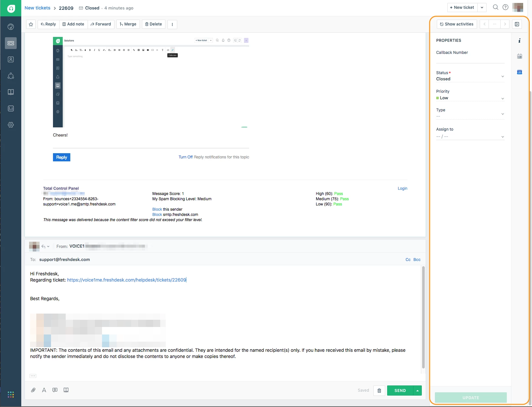This screenshot has height=407, width=532.
Task: Click the UPDATE button
Action: point(471,398)
